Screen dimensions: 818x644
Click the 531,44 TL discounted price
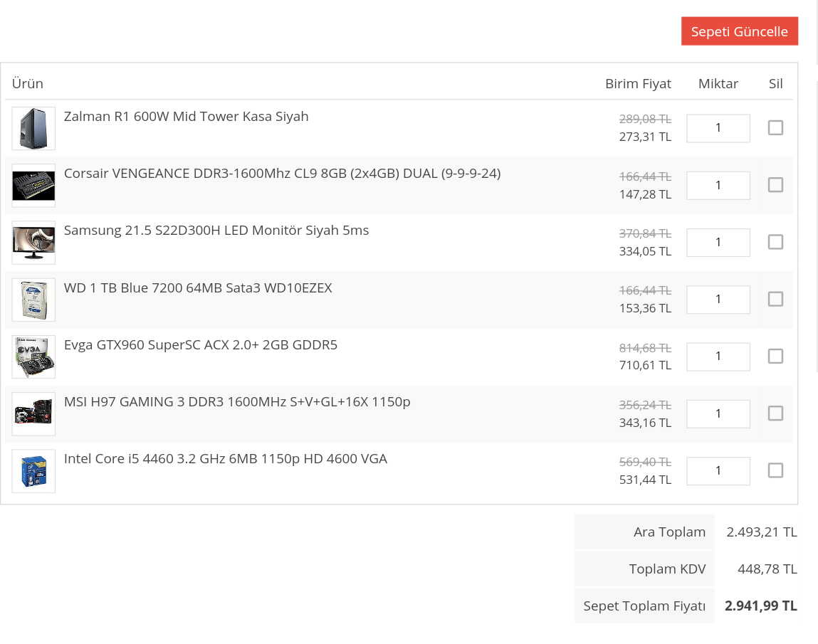[x=645, y=479]
